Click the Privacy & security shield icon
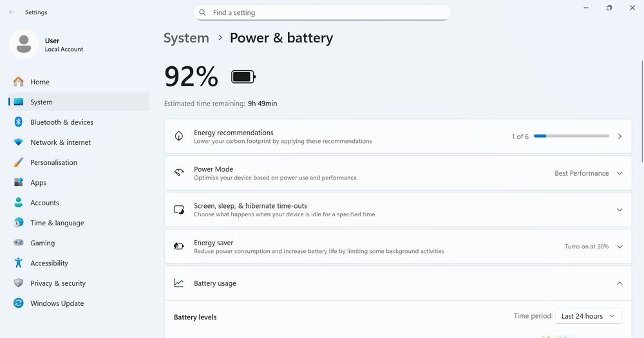Viewport: 644px width, 338px height. tap(19, 283)
